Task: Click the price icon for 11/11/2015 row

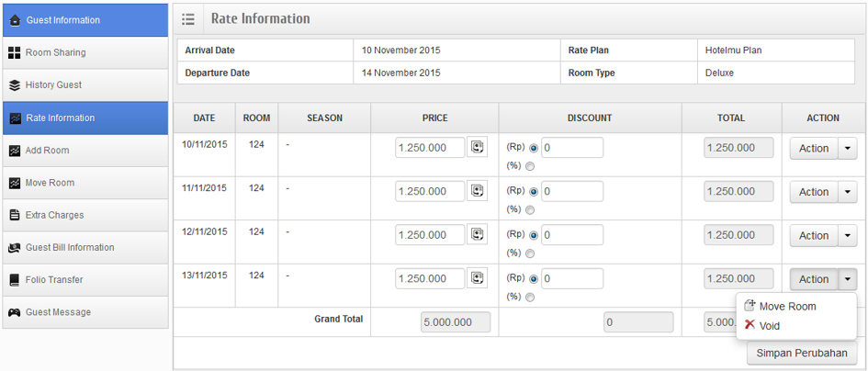Action: (477, 191)
